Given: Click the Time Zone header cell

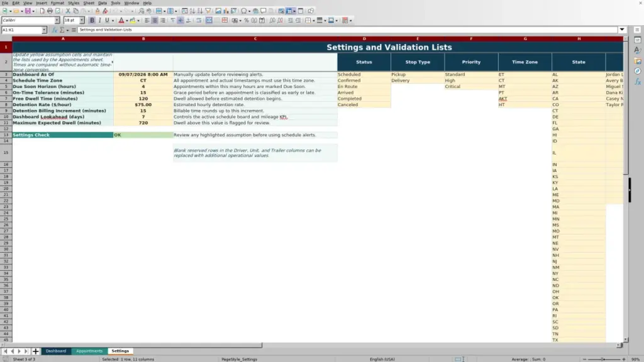Looking at the screenshot, I should coord(525,62).
